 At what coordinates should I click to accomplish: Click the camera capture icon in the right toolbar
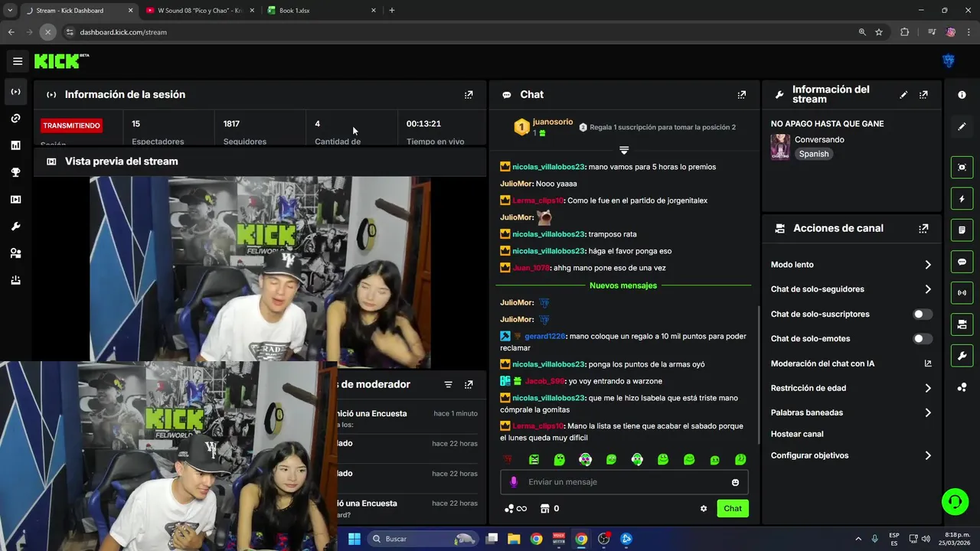click(962, 167)
